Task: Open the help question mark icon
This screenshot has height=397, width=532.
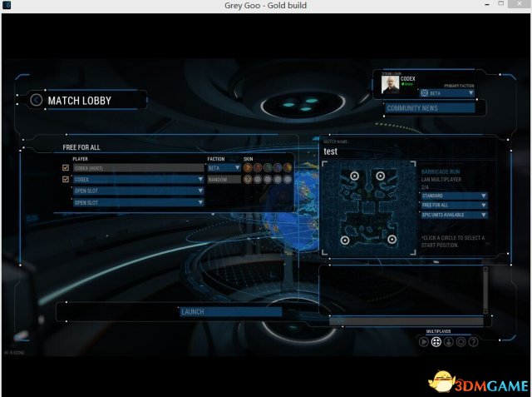Action: point(473,341)
